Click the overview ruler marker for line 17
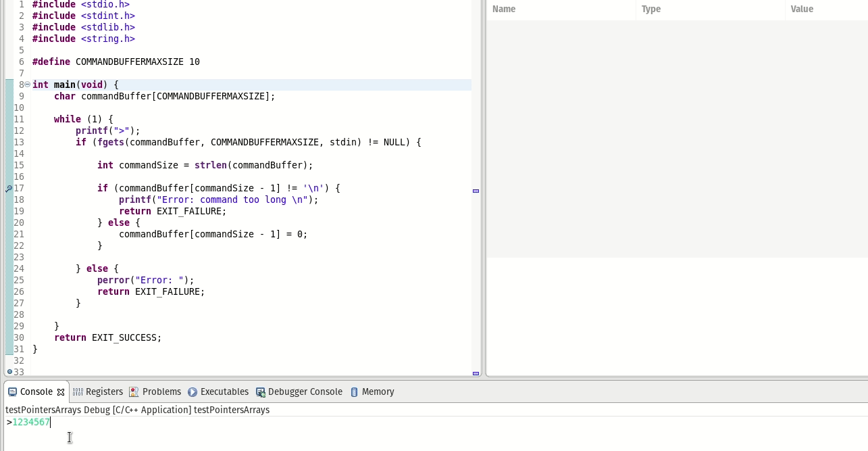 click(476, 191)
